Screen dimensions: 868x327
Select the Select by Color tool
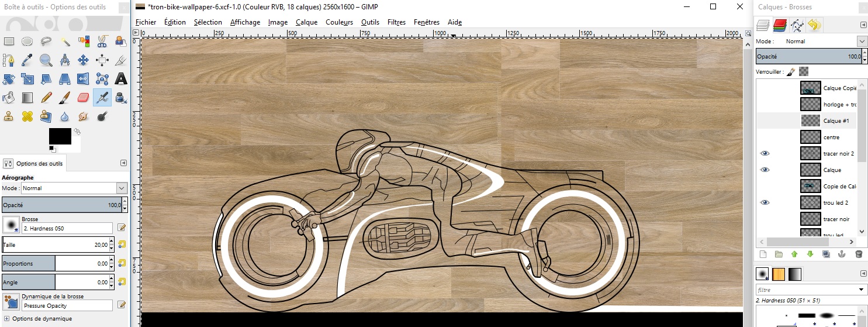pyautogui.click(x=84, y=42)
